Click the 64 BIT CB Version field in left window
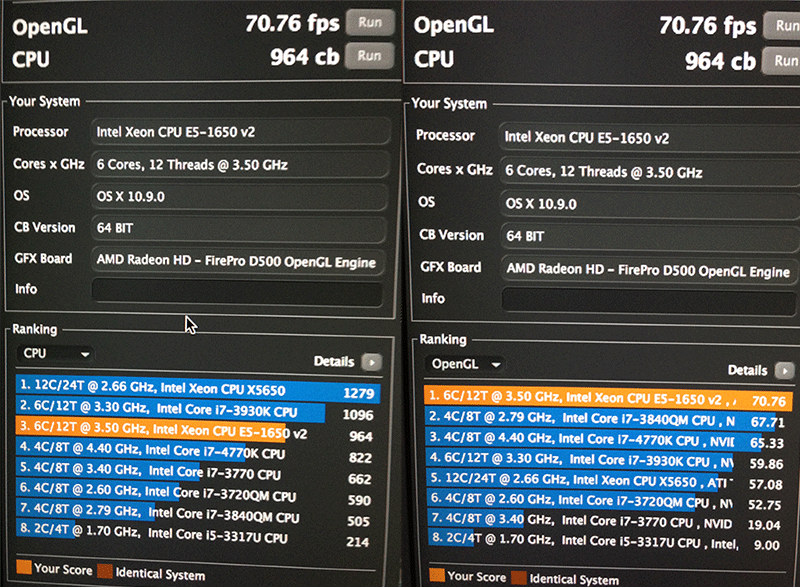The height and width of the screenshot is (587, 800). pos(239,228)
